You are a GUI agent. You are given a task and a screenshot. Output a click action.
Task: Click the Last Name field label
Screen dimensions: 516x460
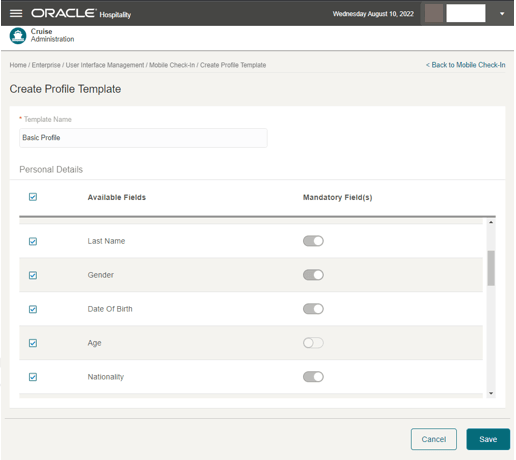pyautogui.click(x=106, y=241)
